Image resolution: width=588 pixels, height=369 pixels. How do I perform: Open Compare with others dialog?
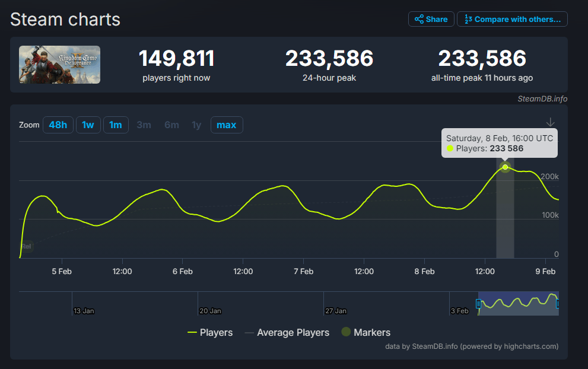point(512,19)
